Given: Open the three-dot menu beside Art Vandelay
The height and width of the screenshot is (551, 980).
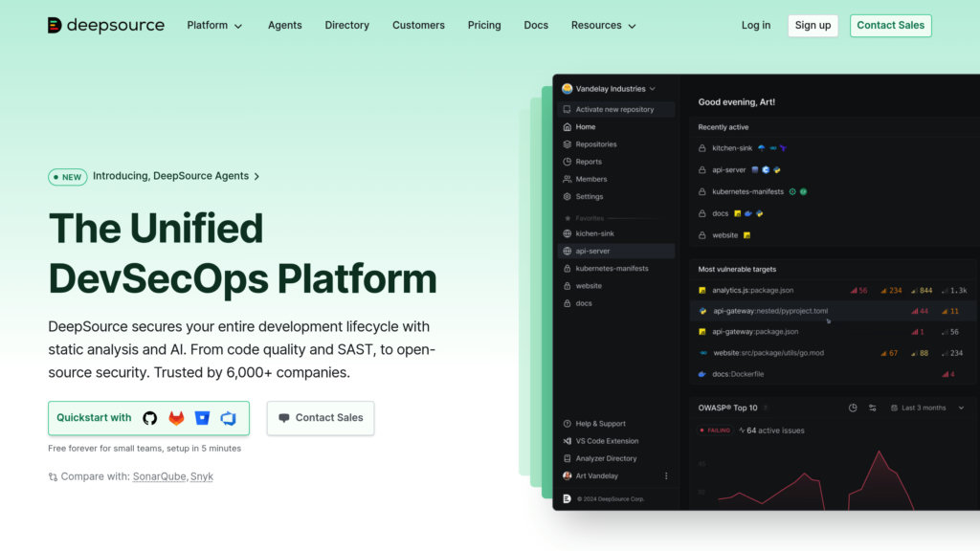Looking at the screenshot, I should pos(666,475).
